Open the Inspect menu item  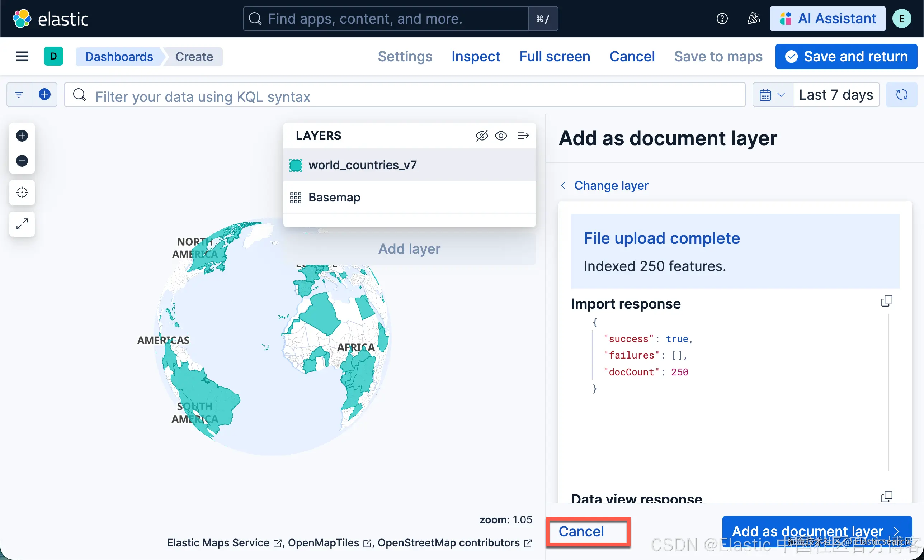click(x=476, y=56)
